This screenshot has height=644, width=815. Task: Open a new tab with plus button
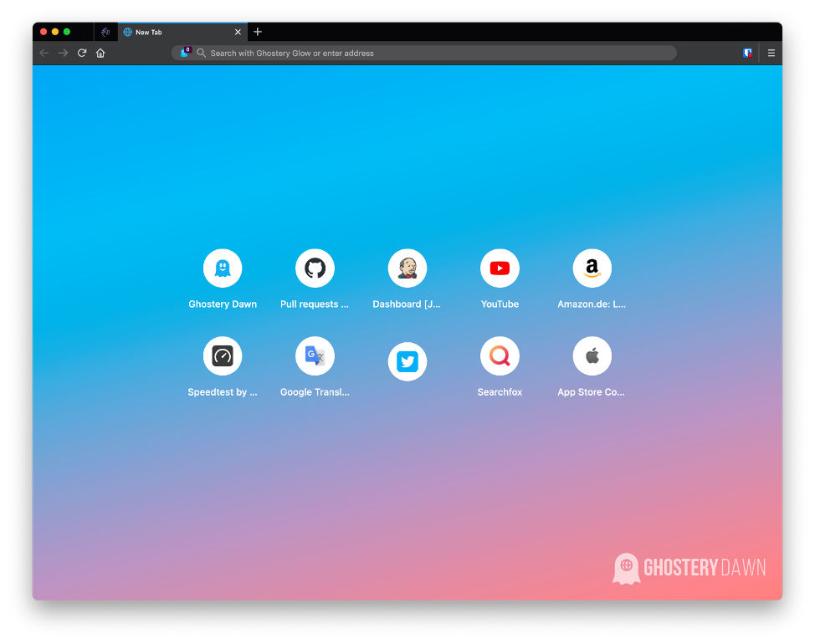(x=257, y=32)
